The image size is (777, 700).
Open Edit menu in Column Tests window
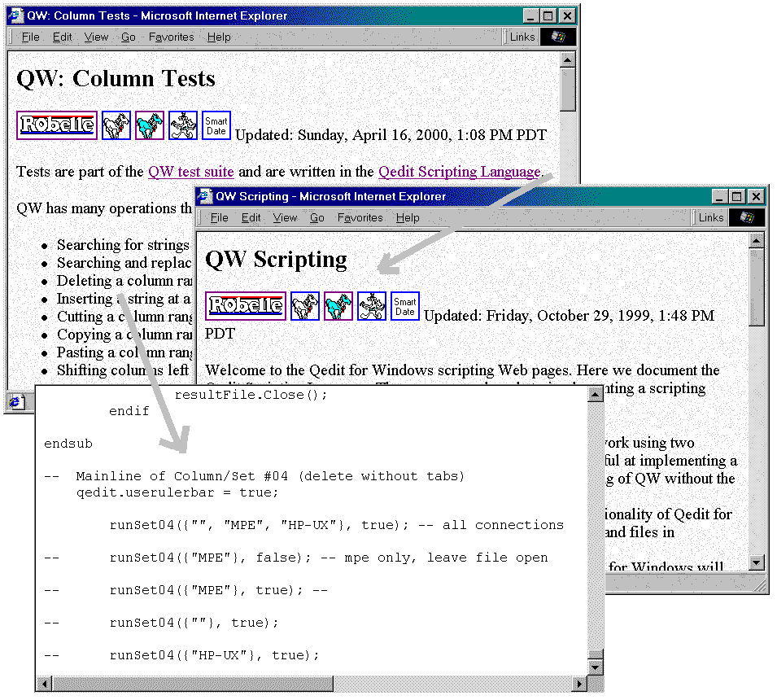(63, 37)
